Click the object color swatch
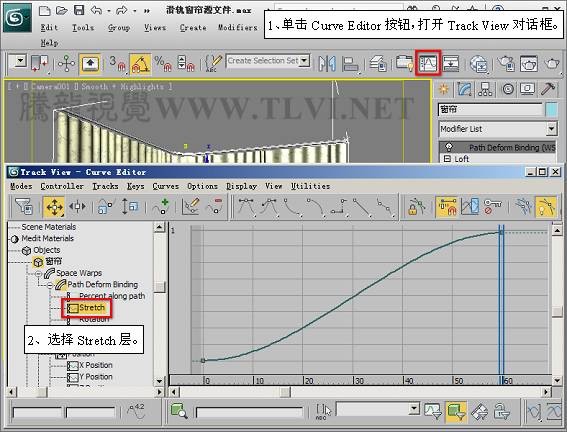Image resolution: width=567 pixels, height=432 pixels. (x=551, y=109)
